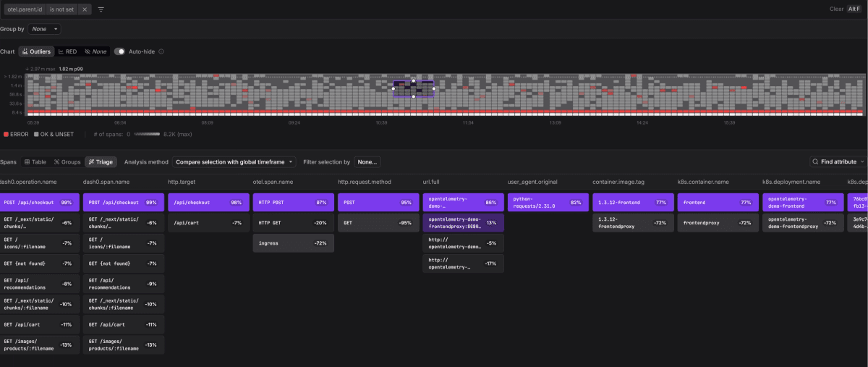Toggle the Auto-hide switch

(x=119, y=51)
